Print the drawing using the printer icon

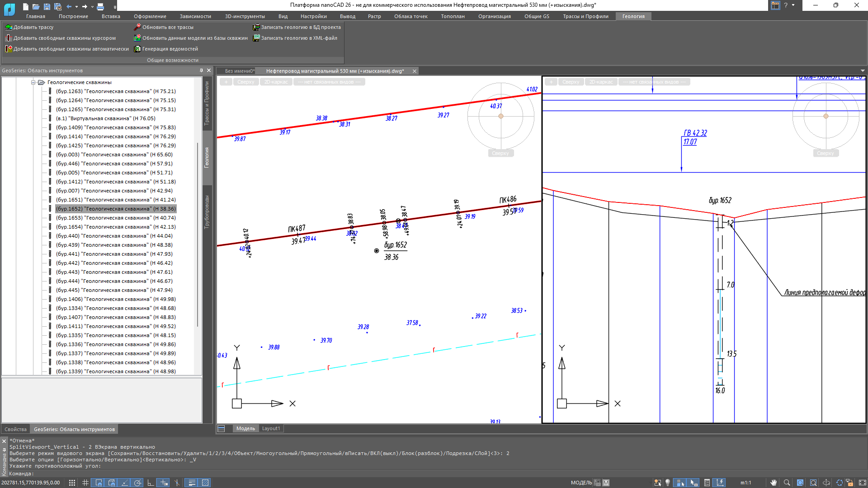[100, 7]
